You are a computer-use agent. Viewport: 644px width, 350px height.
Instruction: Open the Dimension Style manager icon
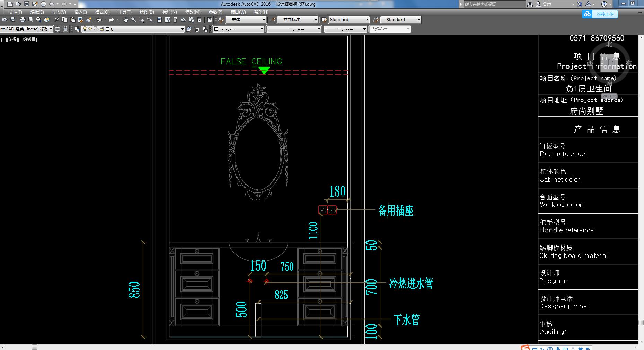tap(273, 20)
